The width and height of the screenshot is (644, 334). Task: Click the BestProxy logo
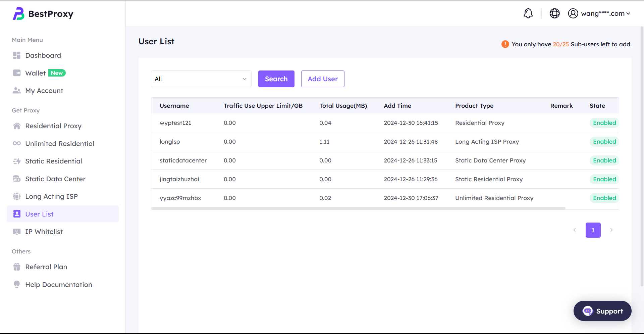pos(43,14)
